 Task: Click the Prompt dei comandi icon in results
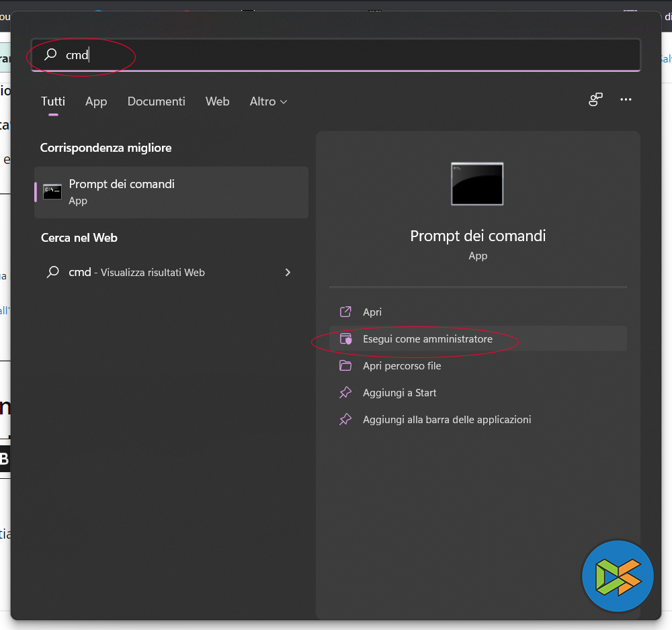tap(52, 191)
